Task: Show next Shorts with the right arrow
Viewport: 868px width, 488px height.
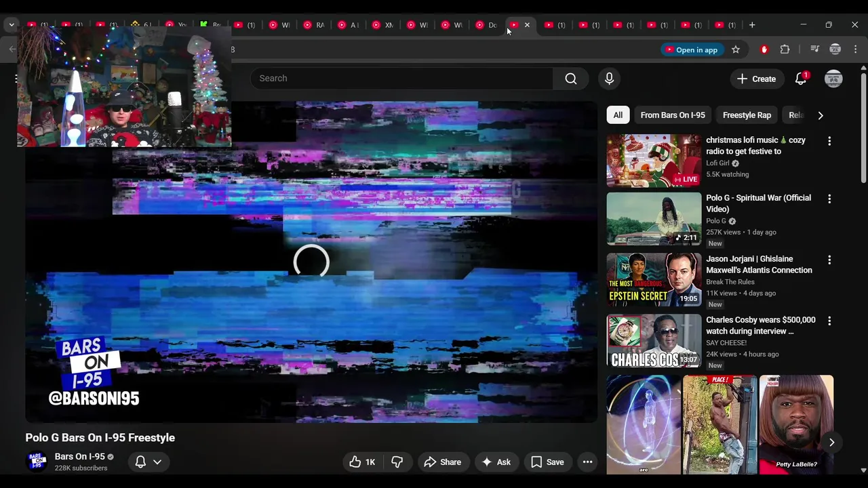Action: coord(831,443)
